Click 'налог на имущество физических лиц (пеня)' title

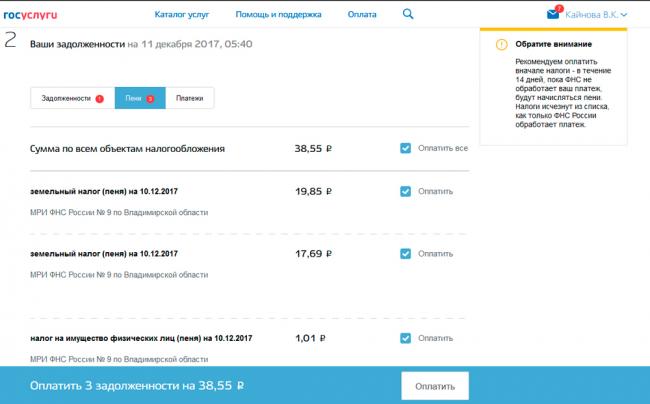[x=141, y=338]
